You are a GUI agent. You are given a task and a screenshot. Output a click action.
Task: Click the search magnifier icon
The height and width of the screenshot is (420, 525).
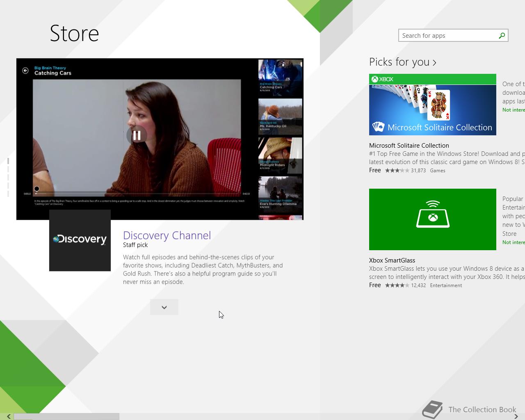[x=502, y=36]
